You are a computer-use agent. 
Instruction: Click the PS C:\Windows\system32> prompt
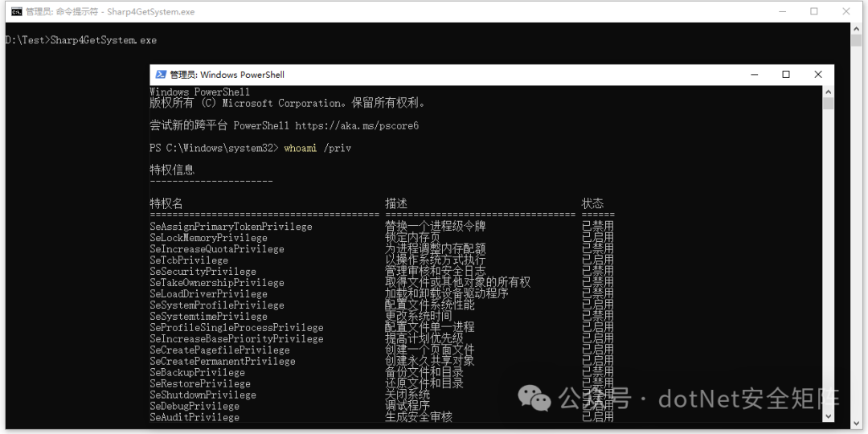[215, 149]
